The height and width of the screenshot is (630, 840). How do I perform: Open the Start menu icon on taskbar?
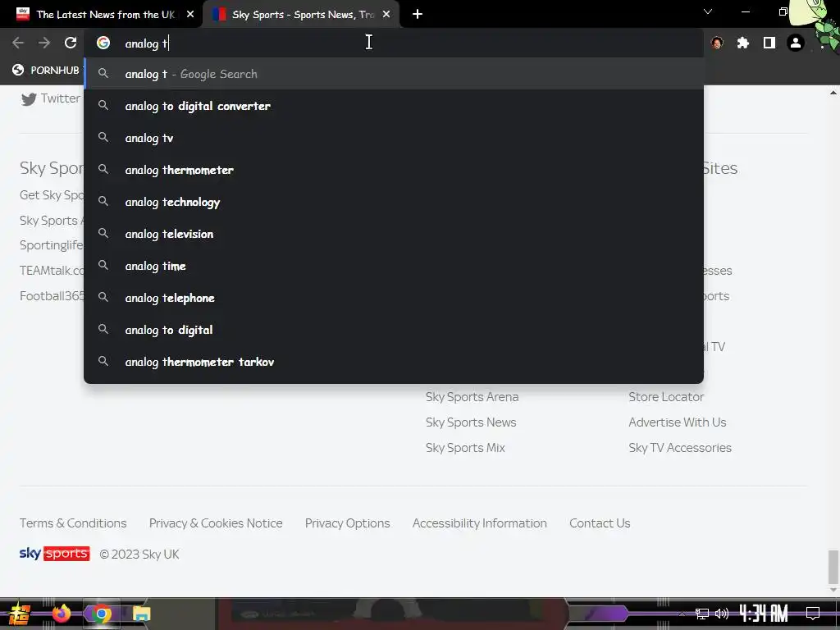[19, 614]
